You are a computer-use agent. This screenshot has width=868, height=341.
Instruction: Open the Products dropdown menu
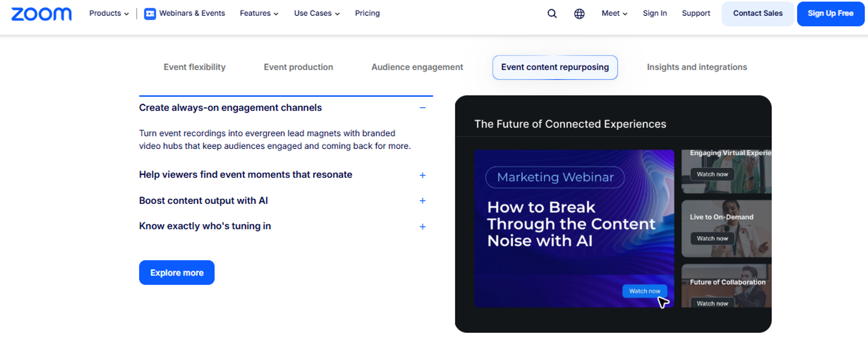pyautogui.click(x=109, y=14)
